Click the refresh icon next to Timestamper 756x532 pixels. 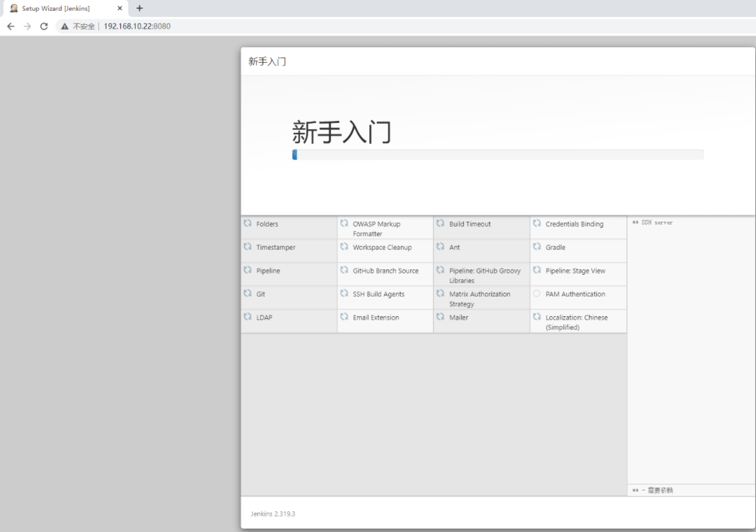pyautogui.click(x=248, y=246)
